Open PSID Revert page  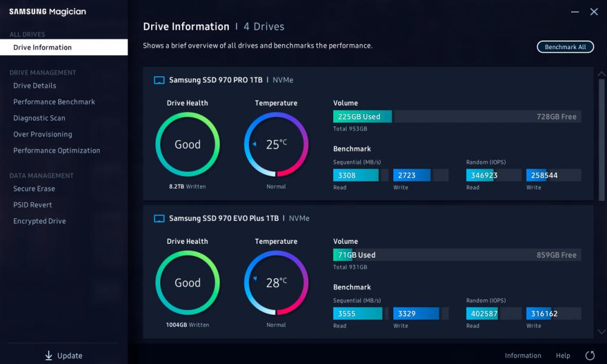(33, 205)
